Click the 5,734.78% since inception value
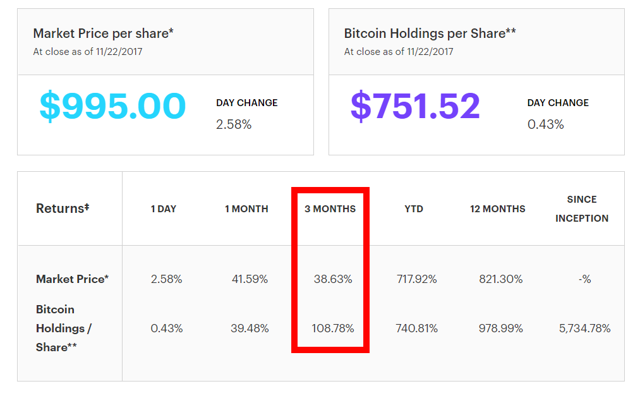Image resolution: width=640 pixels, height=403 pixels. pyautogui.click(x=584, y=328)
